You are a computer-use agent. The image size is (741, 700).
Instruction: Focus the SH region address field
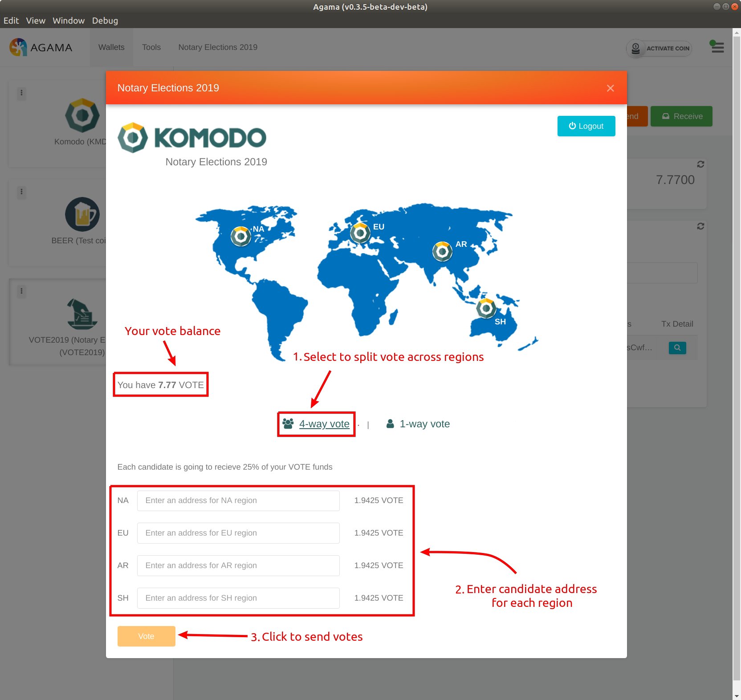[x=238, y=598]
